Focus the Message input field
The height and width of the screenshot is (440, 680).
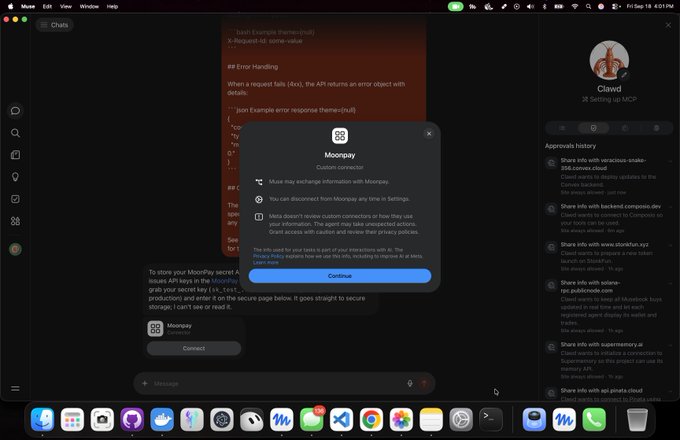(278, 384)
